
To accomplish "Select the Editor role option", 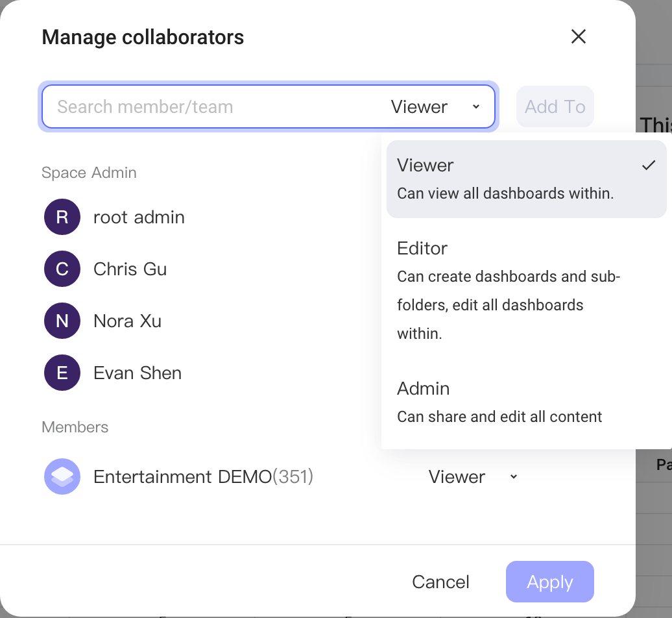I will click(526, 290).
